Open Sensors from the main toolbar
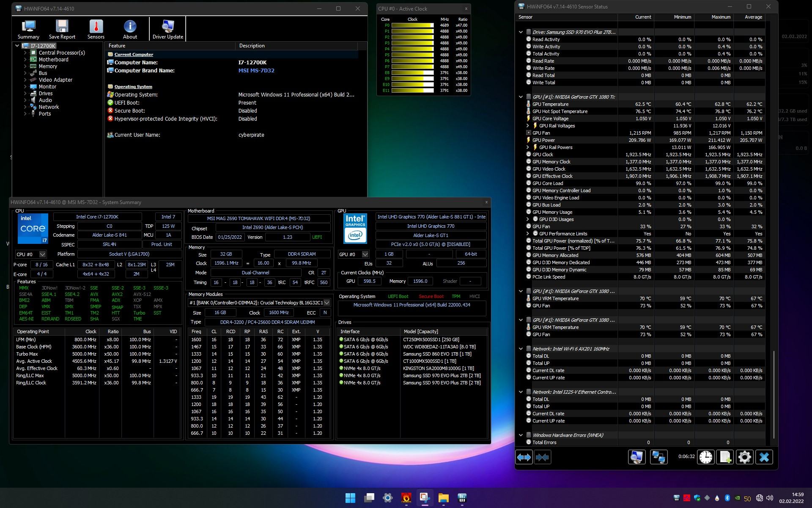This screenshot has height=508, width=812. [96, 29]
